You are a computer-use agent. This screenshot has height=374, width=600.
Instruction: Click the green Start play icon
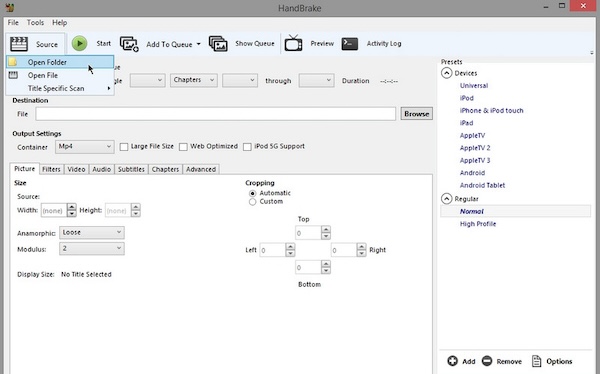click(x=80, y=44)
